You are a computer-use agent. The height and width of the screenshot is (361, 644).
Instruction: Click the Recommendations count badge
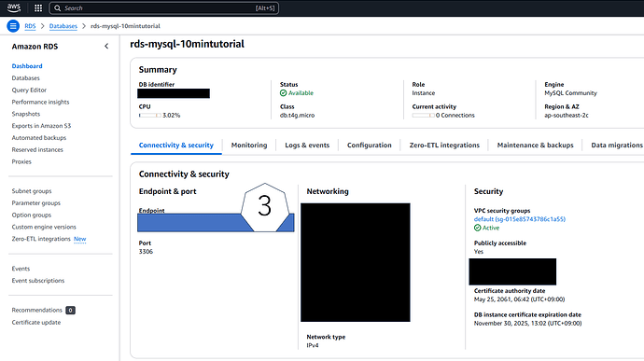click(x=70, y=310)
